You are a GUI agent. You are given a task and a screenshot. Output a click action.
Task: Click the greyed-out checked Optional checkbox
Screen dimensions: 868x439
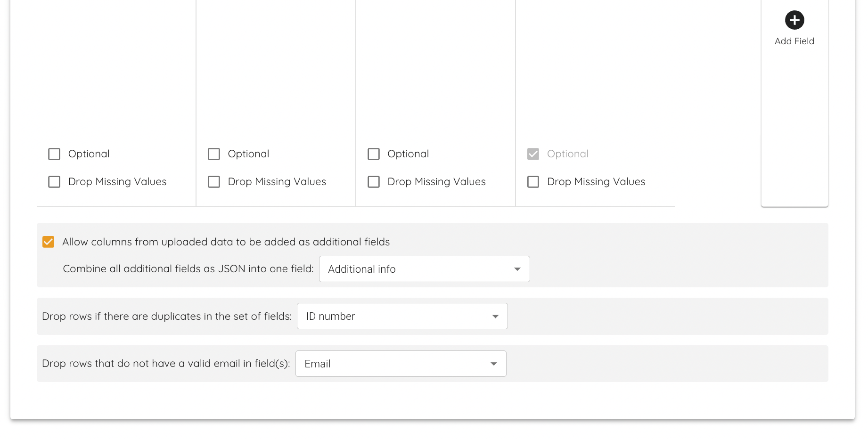coord(533,154)
